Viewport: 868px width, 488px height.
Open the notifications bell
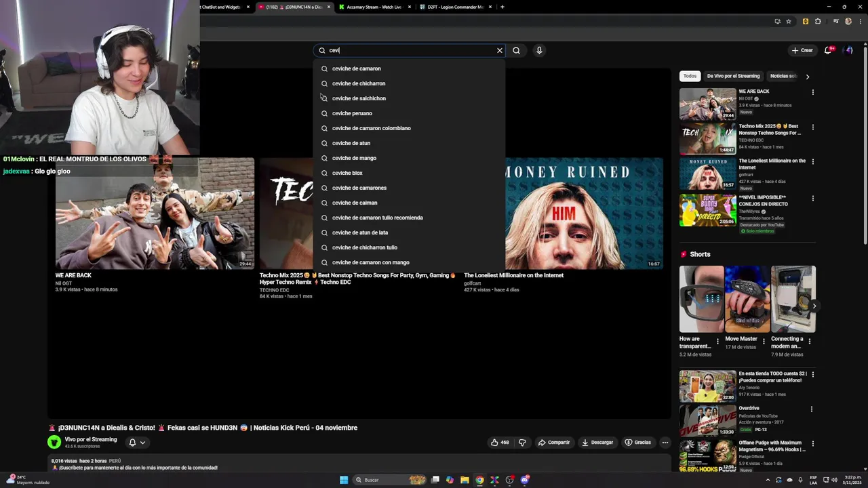pos(828,50)
